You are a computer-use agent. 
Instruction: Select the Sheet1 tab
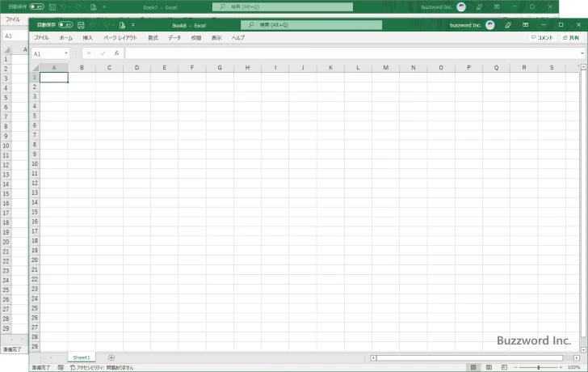pos(82,357)
